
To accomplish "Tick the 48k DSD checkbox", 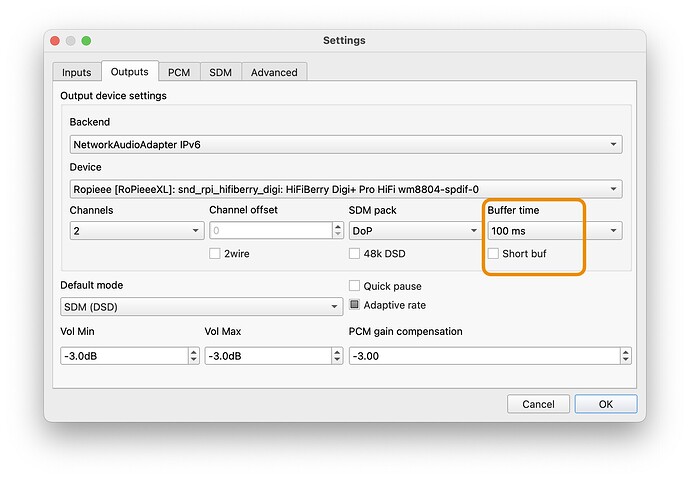I will (x=355, y=254).
